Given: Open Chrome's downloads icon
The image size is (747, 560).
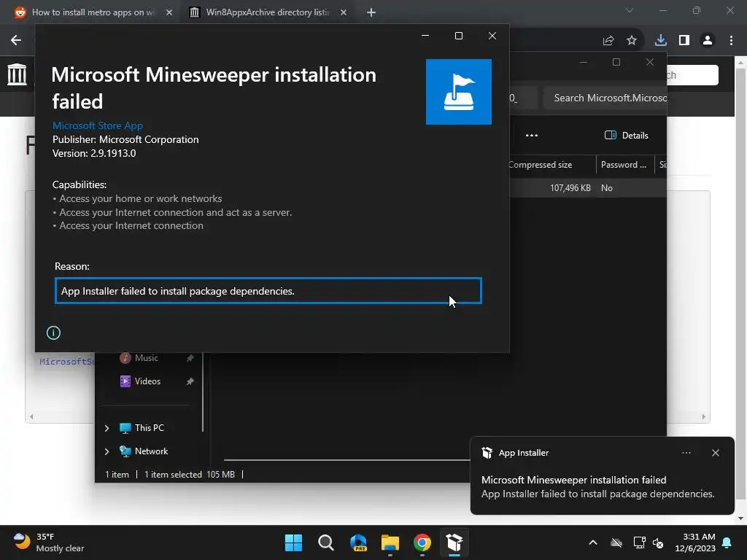Looking at the screenshot, I should point(661,41).
